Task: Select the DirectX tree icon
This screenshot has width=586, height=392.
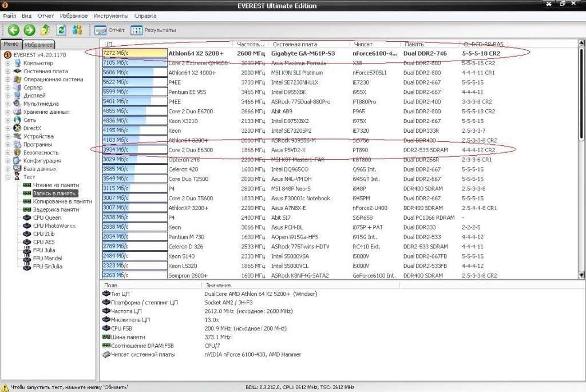Action: [17, 128]
